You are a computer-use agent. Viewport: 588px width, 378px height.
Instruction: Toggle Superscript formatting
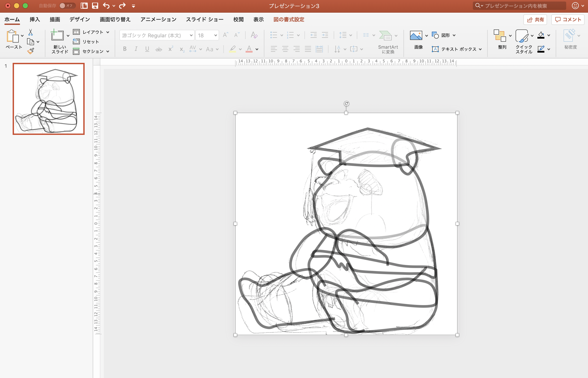click(171, 49)
